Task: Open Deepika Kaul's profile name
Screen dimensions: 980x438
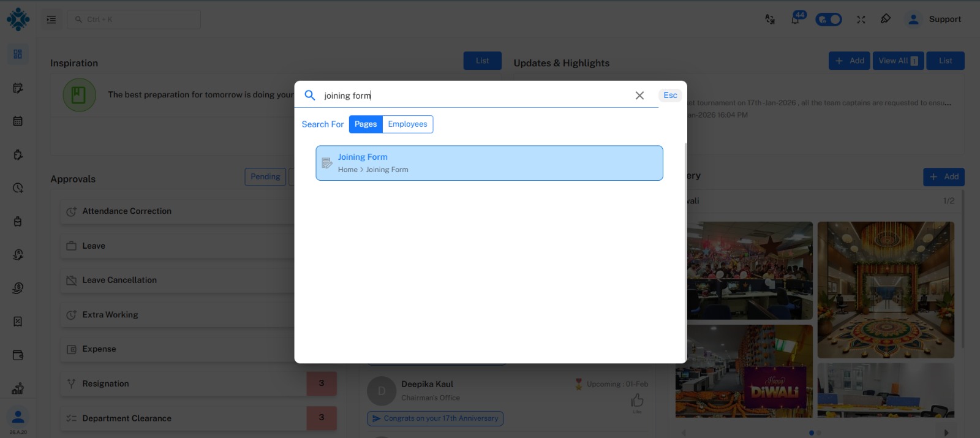Action: point(427,384)
